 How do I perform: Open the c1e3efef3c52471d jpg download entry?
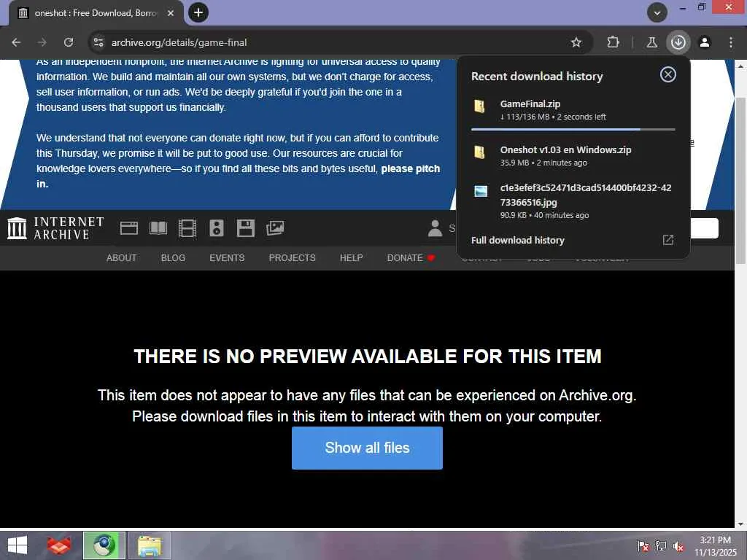(573, 201)
